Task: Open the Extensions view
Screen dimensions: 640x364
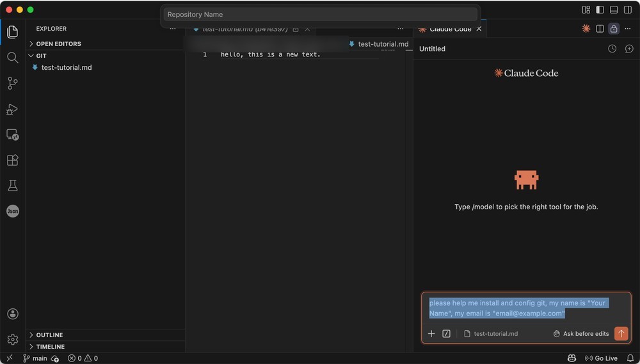Action: (x=13, y=160)
